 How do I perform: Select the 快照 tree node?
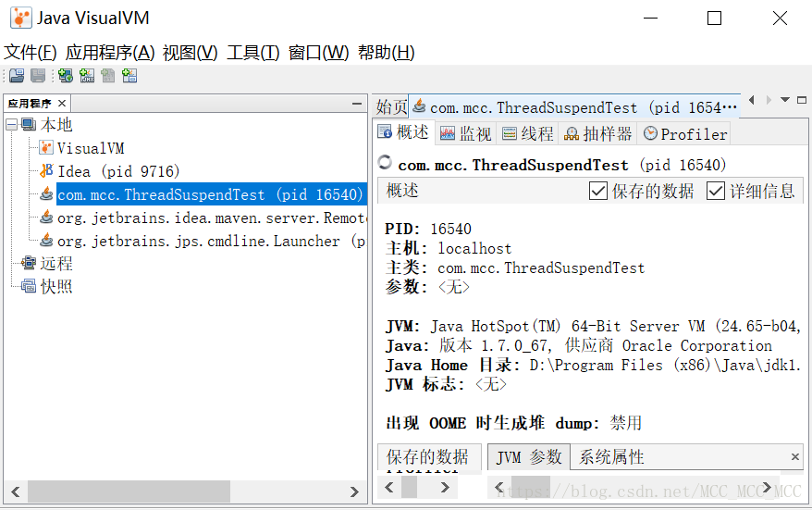tap(56, 286)
